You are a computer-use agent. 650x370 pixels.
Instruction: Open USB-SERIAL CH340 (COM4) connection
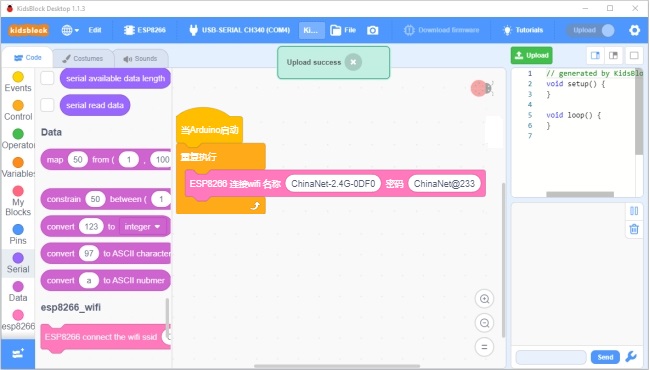pyautogui.click(x=239, y=30)
